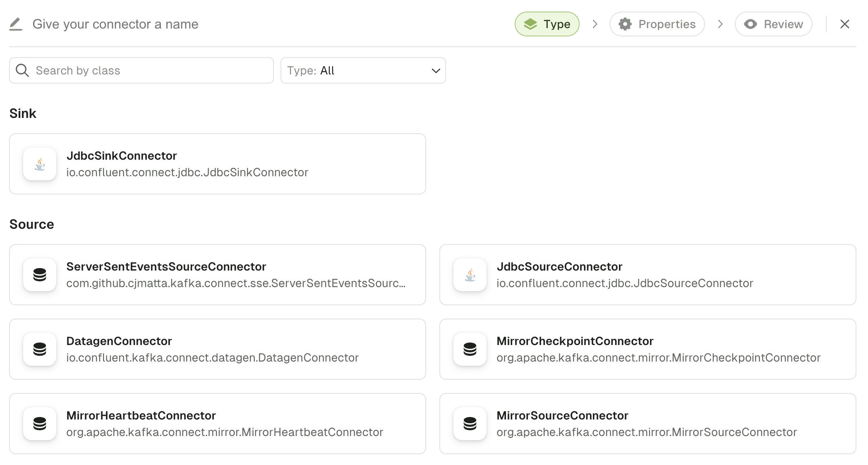Edit the connector name field

(x=115, y=24)
